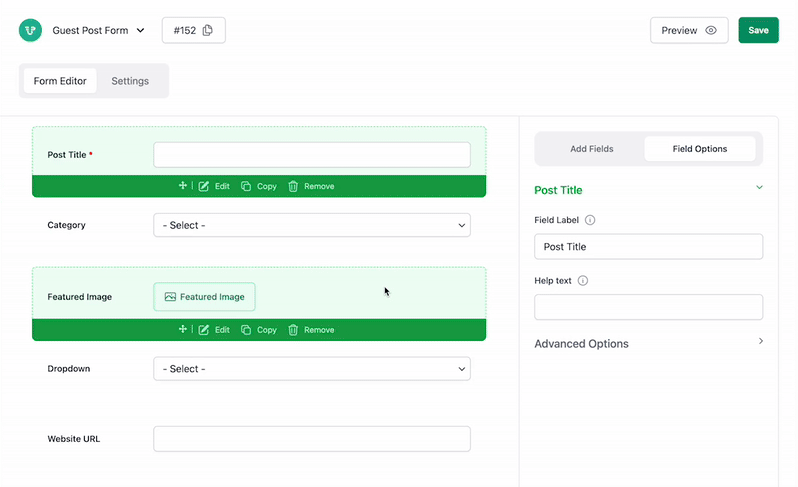Image resolution: width=798 pixels, height=487 pixels.
Task: Click the Help text info icon
Action: [x=583, y=281]
